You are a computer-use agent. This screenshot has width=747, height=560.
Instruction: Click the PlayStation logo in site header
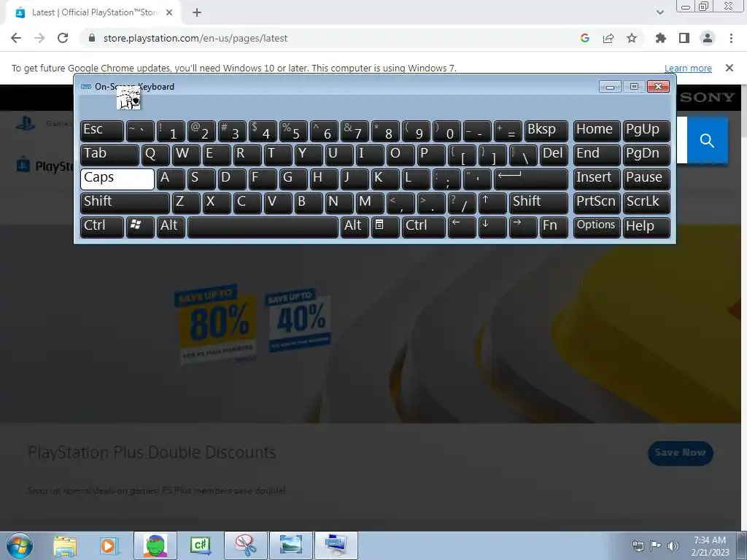(x=26, y=123)
